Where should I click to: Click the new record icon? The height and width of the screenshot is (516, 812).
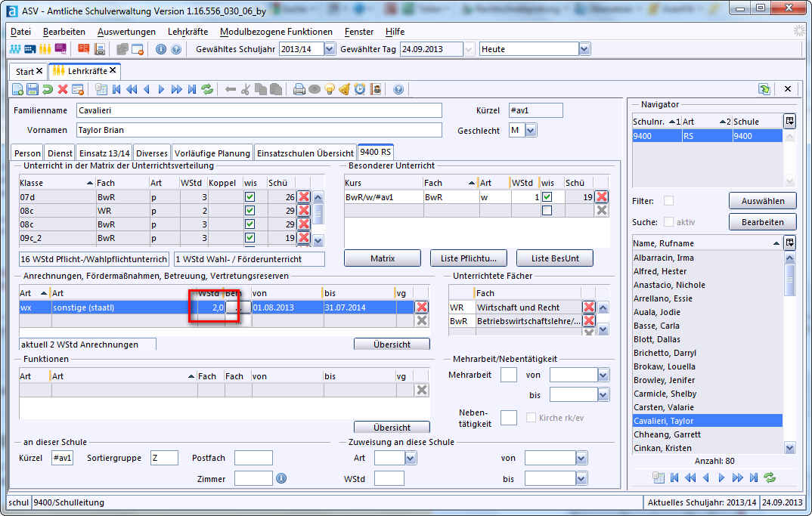[x=17, y=90]
